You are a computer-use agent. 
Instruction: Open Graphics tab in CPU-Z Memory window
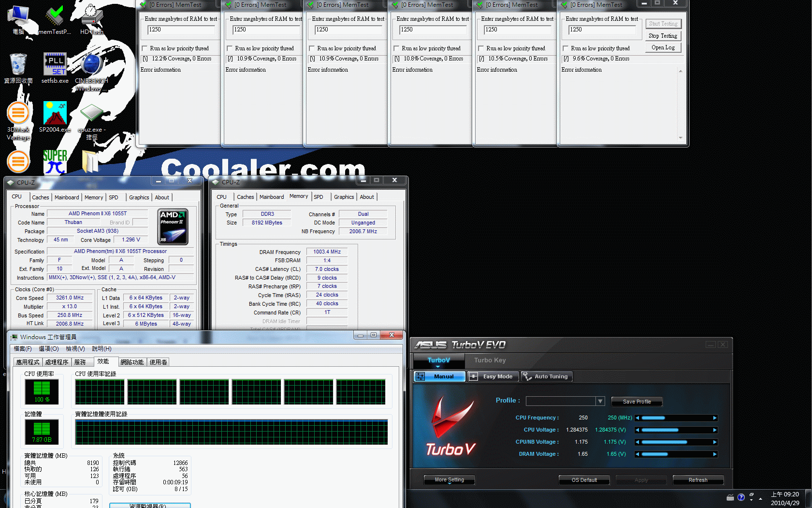(344, 197)
